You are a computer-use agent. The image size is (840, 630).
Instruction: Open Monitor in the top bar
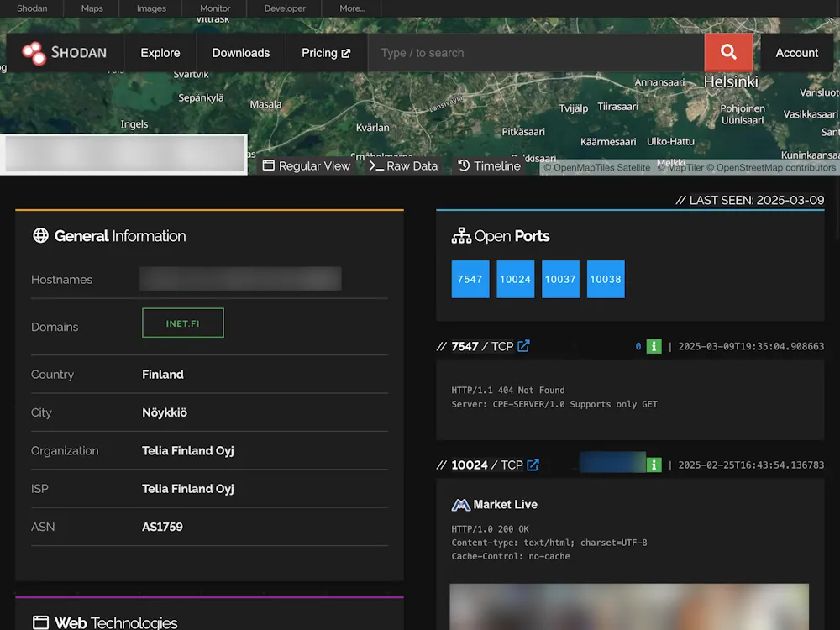tap(215, 8)
